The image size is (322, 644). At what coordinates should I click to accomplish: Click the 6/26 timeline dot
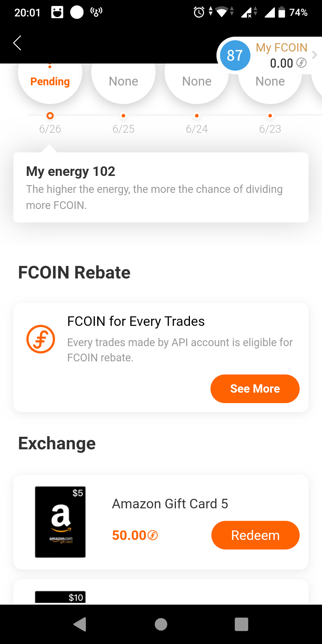point(50,115)
